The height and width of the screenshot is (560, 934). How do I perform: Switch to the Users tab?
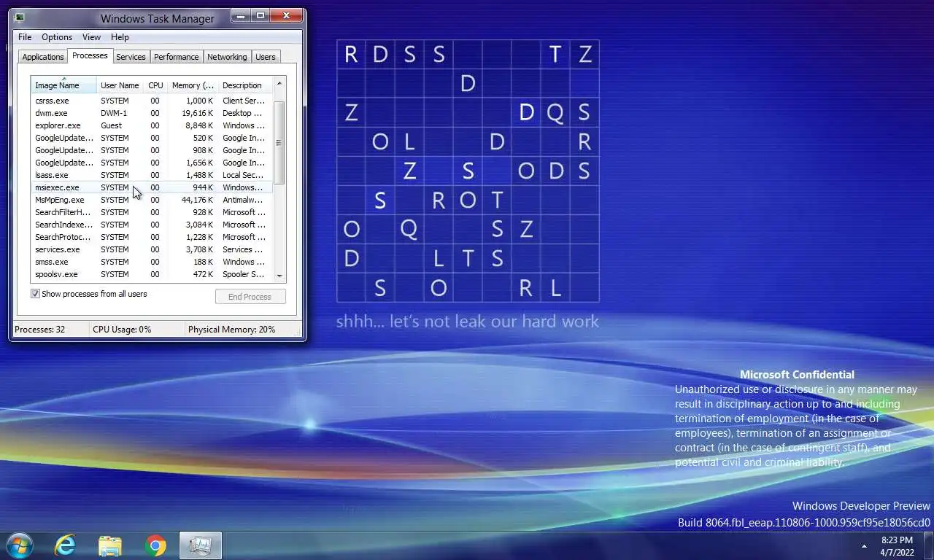coord(266,57)
